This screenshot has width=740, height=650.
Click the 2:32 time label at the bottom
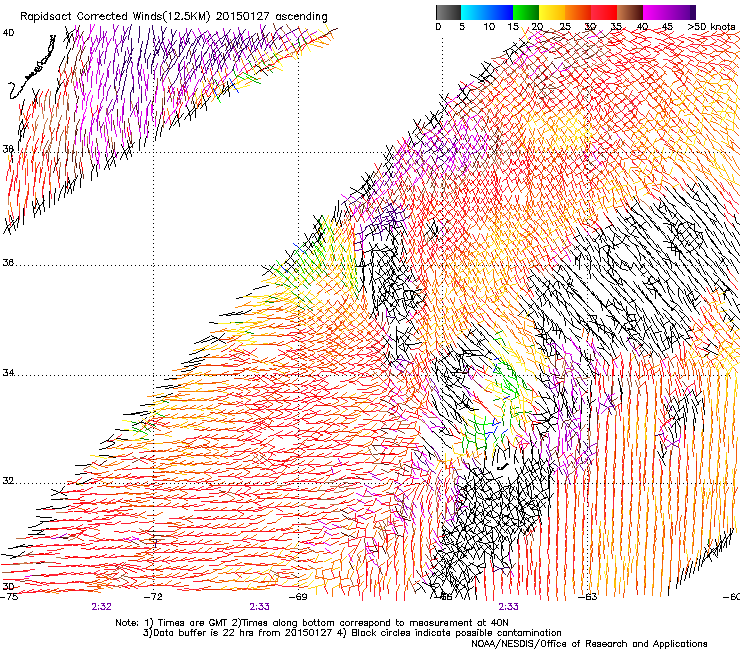101,607
